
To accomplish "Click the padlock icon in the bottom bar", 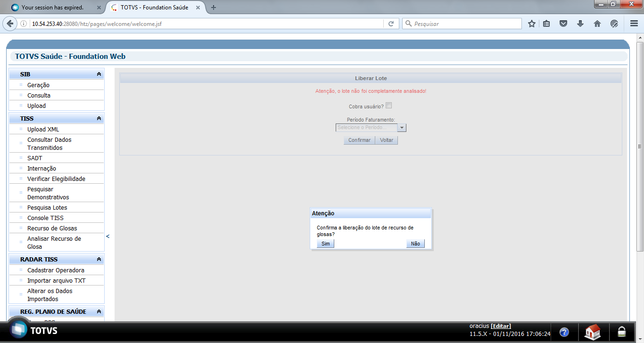I will click(622, 332).
